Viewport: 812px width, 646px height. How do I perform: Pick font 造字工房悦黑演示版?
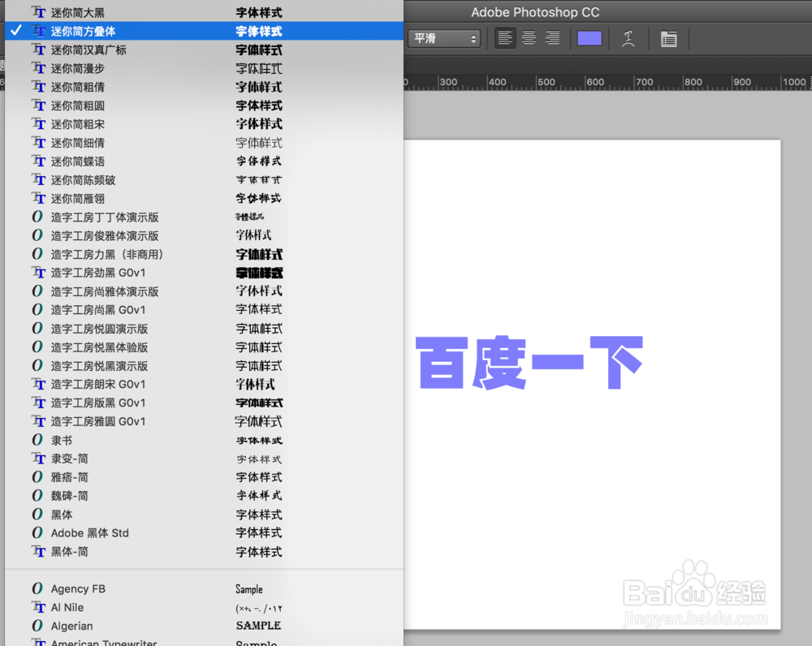tap(204, 366)
